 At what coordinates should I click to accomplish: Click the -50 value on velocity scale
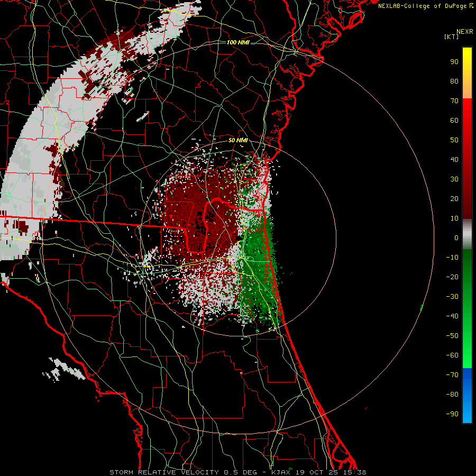pyautogui.click(x=452, y=336)
